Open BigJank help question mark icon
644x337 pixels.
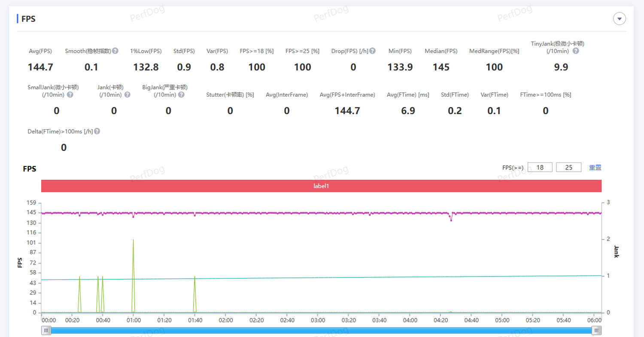[x=182, y=95]
